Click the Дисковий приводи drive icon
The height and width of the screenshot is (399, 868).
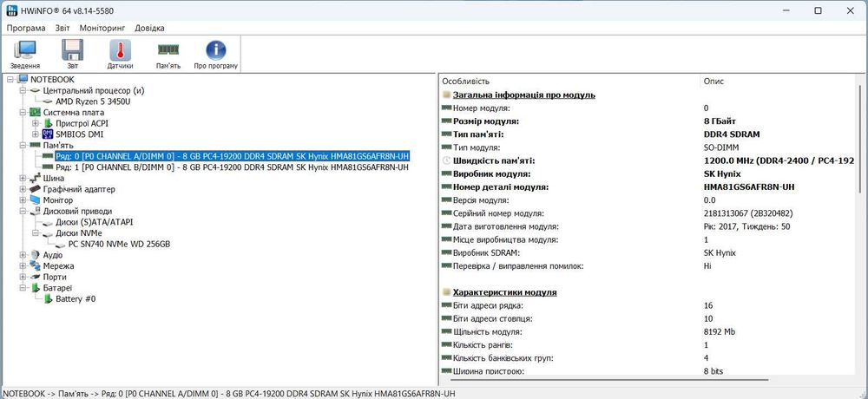point(36,211)
